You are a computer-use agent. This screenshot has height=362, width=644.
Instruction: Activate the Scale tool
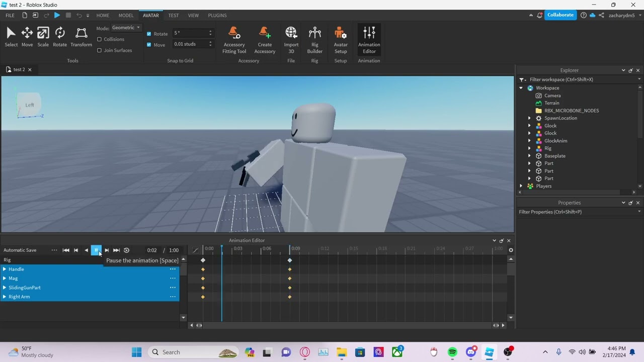click(43, 37)
